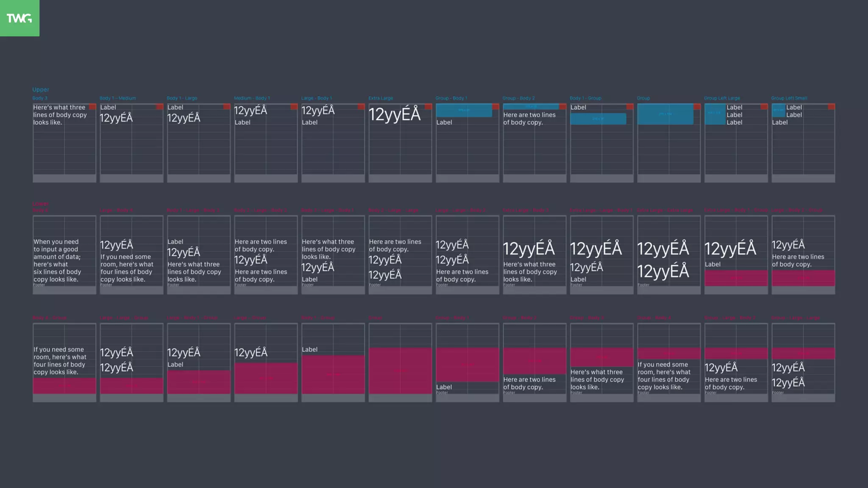The width and height of the screenshot is (868, 488).
Task: Click the tall magenta block under the lone Label
Action: (333, 374)
